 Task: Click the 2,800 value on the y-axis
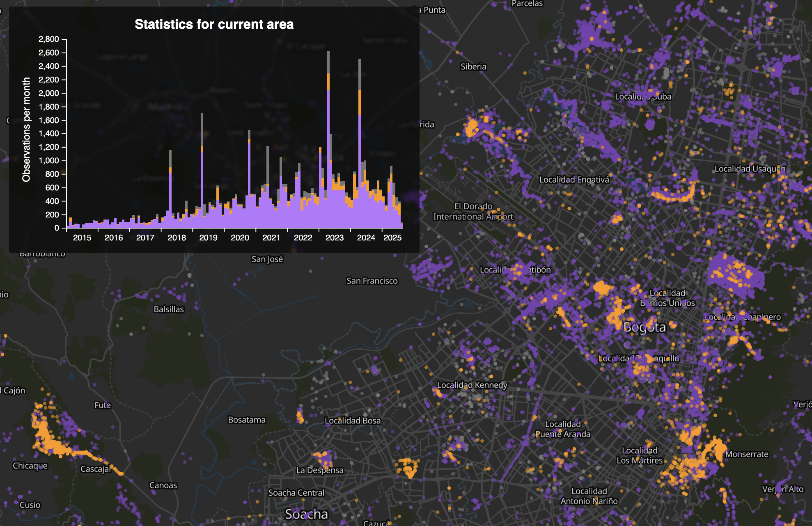[49, 39]
